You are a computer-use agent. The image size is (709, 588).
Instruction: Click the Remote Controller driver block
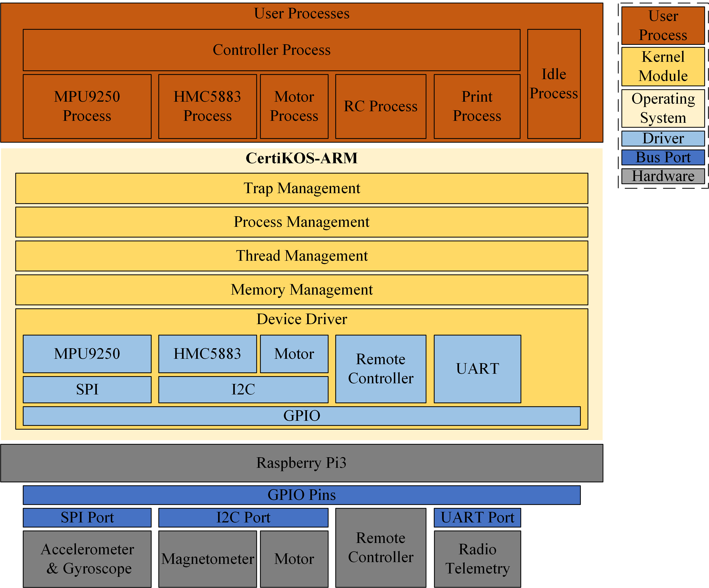pyautogui.click(x=381, y=369)
